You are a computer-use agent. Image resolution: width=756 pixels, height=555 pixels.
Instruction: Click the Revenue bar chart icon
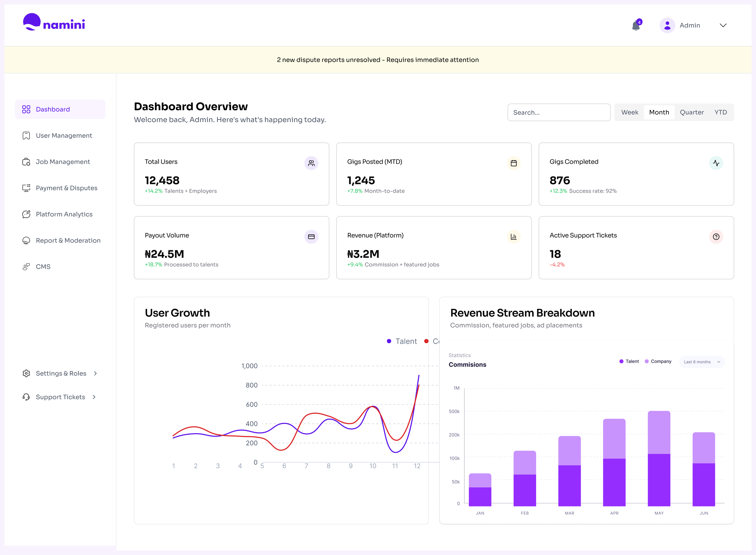coord(514,237)
